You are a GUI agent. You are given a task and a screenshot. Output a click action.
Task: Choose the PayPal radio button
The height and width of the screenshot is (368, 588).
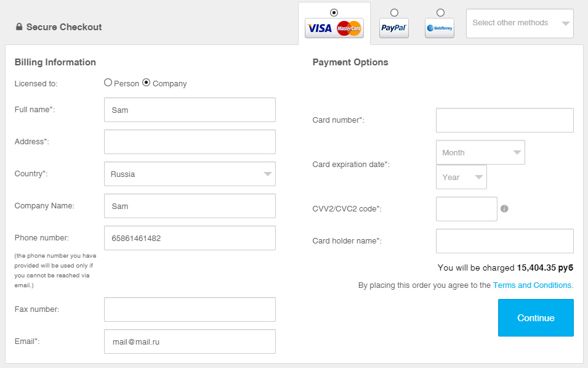pos(394,12)
